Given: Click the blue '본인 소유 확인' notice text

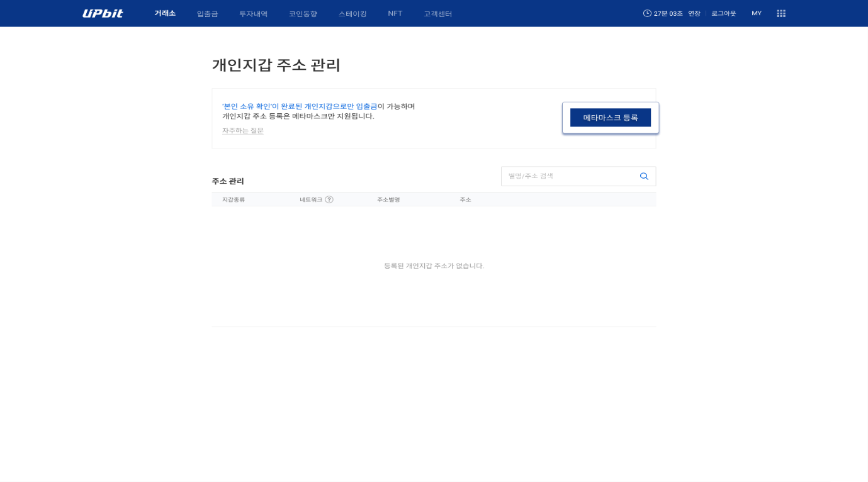Looking at the screenshot, I should 300,106.
